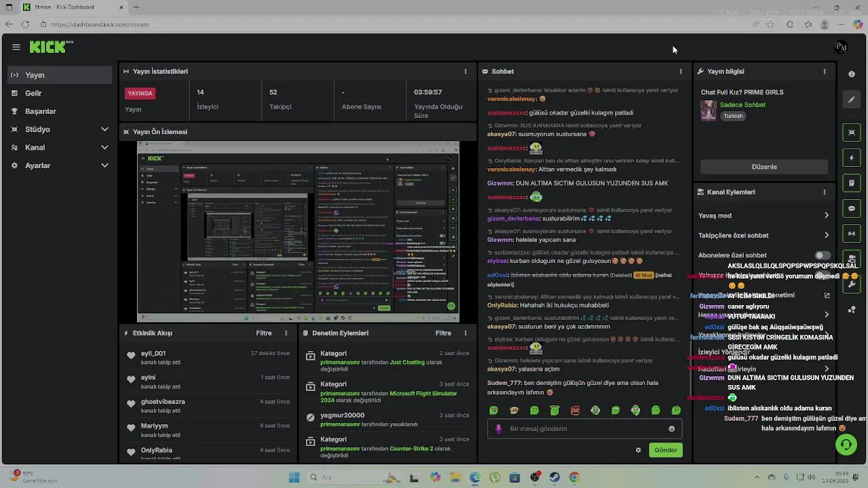
Task: Open the green headset support button
Action: 846,444
